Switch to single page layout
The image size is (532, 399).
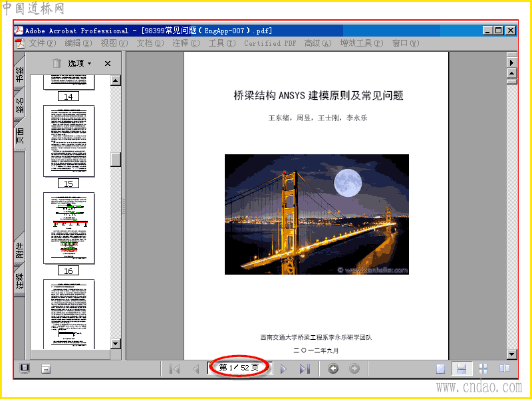click(x=440, y=368)
